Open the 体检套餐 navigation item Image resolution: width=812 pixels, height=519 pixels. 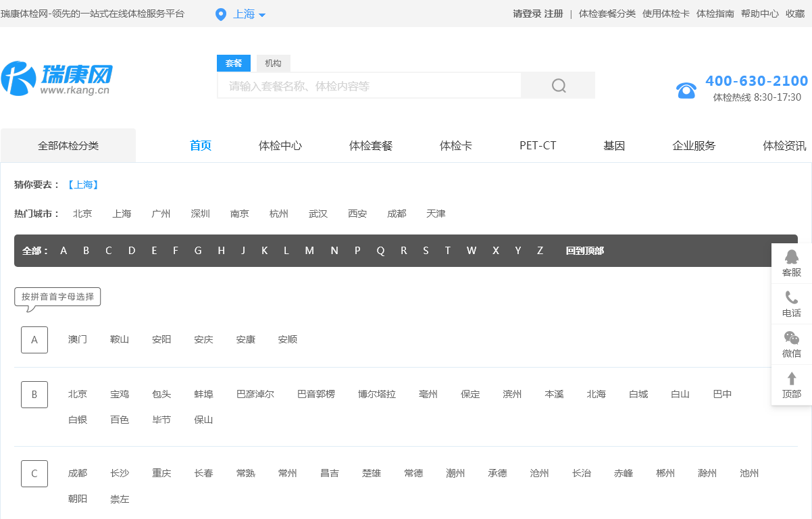(370, 145)
